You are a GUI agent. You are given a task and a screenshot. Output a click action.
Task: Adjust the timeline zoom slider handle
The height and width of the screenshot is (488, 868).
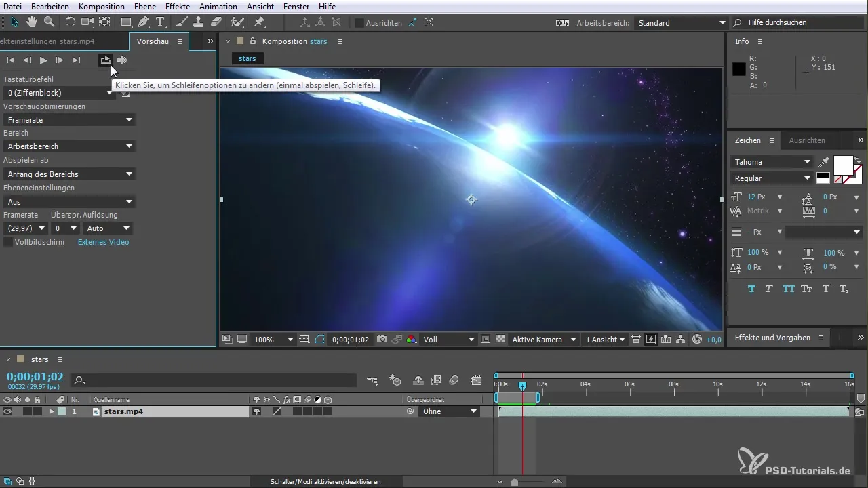pyautogui.click(x=515, y=482)
